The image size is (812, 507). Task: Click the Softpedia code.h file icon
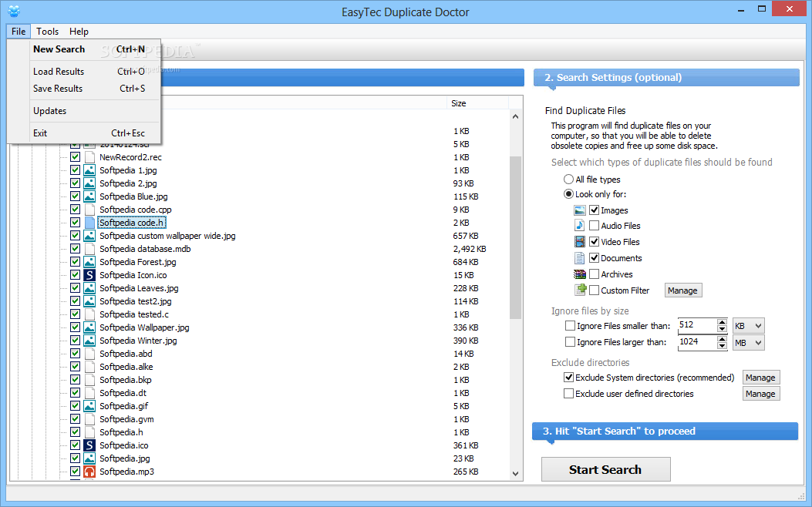point(89,223)
